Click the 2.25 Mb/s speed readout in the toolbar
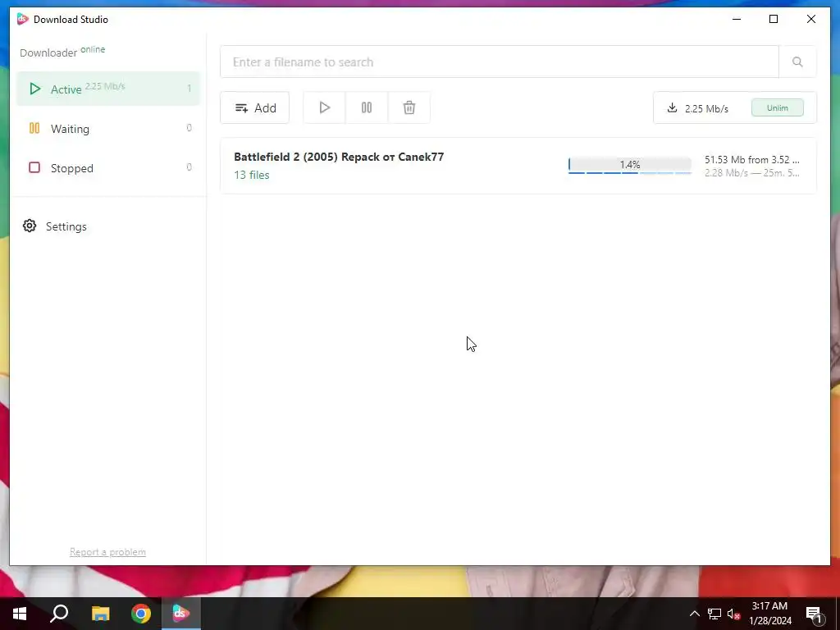Viewport: 840px width, 630px height. point(706,109)
